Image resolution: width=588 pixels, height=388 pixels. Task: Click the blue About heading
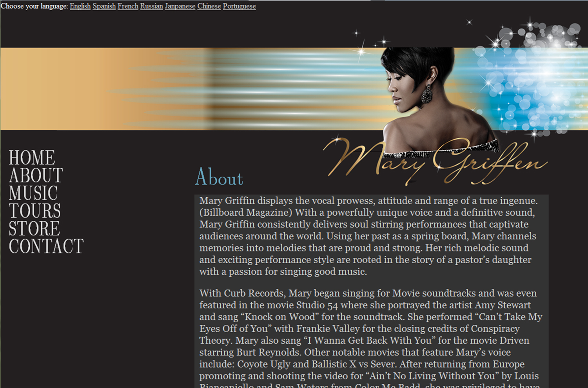[x=219, y=179]
